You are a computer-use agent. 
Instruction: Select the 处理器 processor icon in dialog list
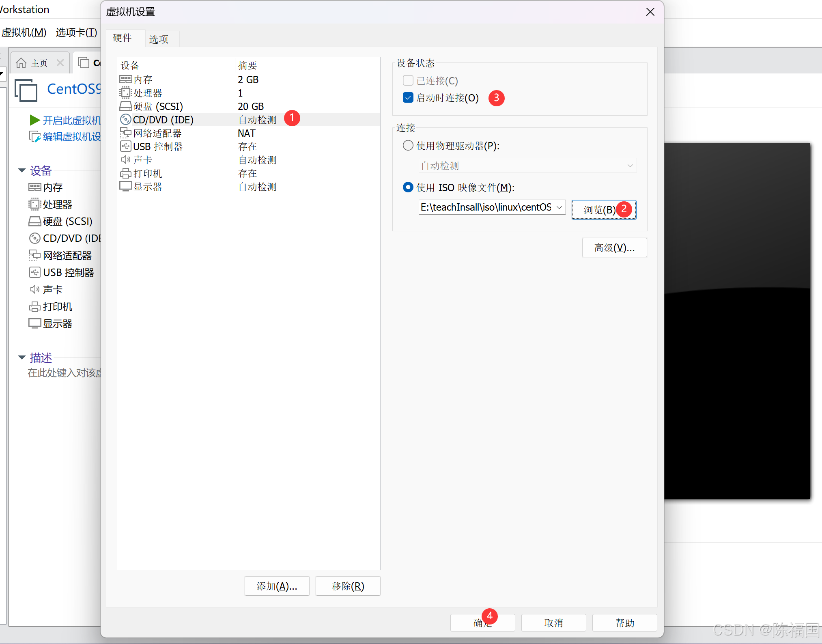[126, 93]
